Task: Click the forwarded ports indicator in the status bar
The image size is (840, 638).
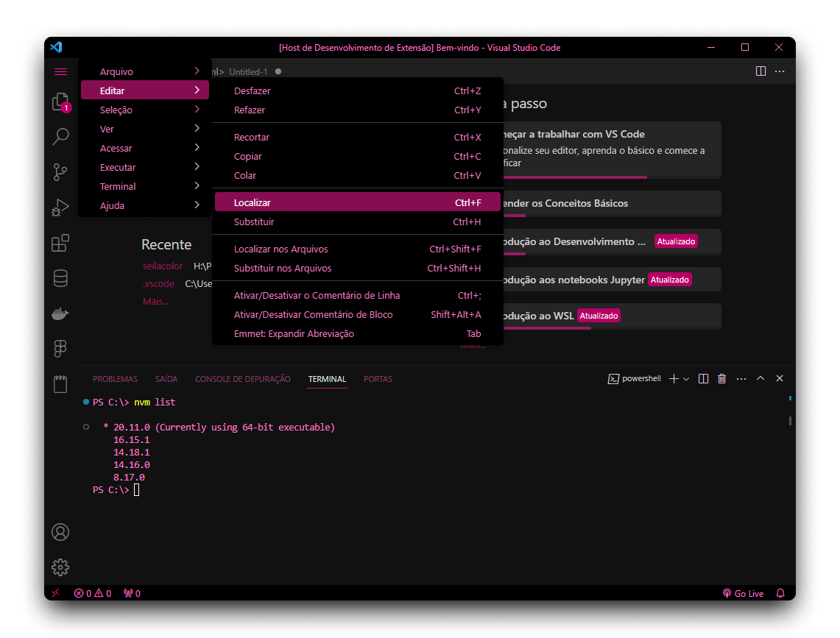Action: point(132,593)
